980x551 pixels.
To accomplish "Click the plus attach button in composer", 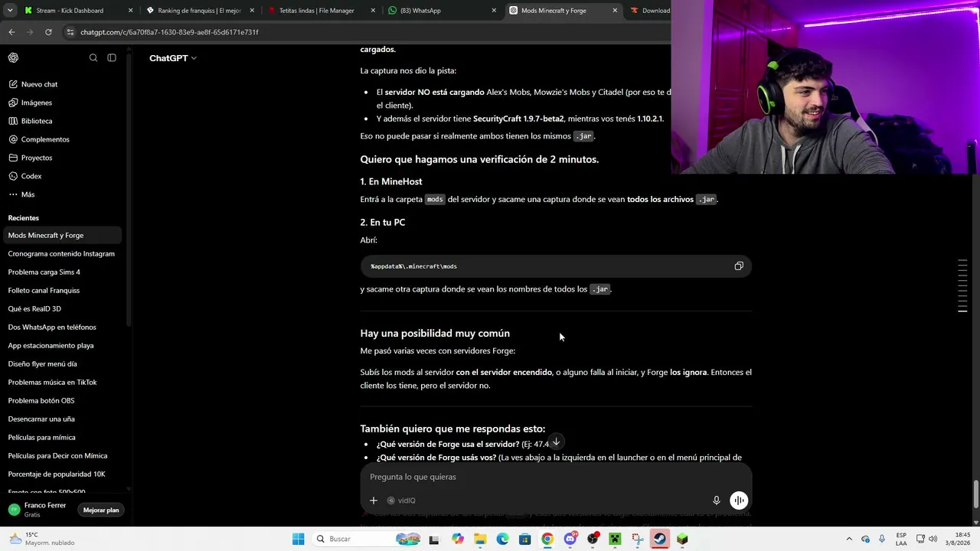I will click(x=374, y=500).
